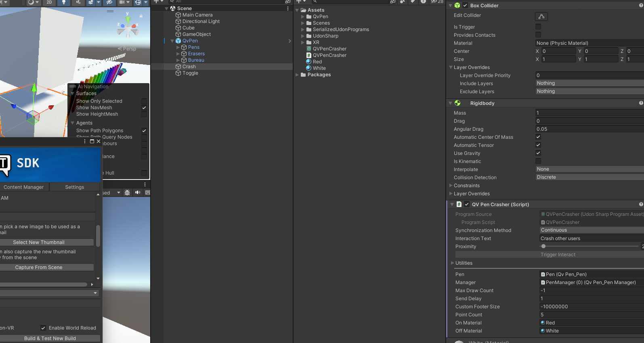Click the Edit Collider button icon
This screenshot has height=343, width=644.
[x=541, y=17]
